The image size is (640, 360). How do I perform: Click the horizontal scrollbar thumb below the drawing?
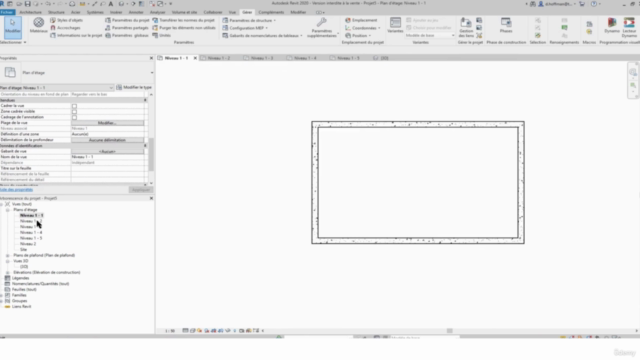pos(450,331)
